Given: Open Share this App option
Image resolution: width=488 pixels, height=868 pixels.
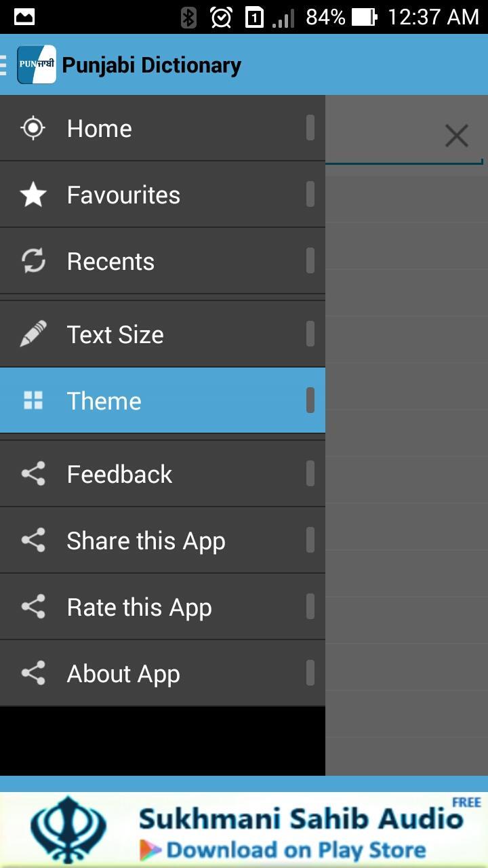Looking at the screenshot, I should [x=163, y=540].
